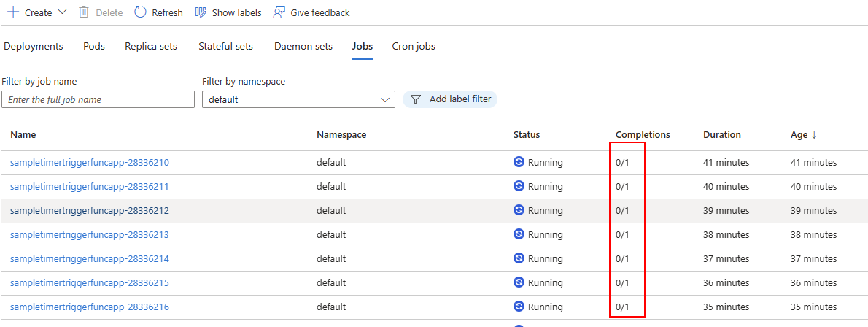The width and height of the screenshot is (868, 327).
Task: Open job sampletimertriggerfuncapp-28336216
Action: click(90, 307)
